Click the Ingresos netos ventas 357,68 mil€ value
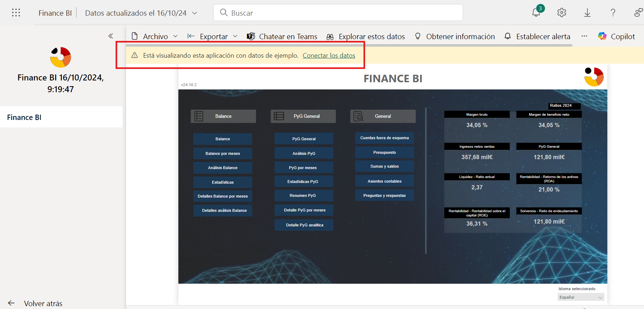The image size is (644, 309). (477, 157)
